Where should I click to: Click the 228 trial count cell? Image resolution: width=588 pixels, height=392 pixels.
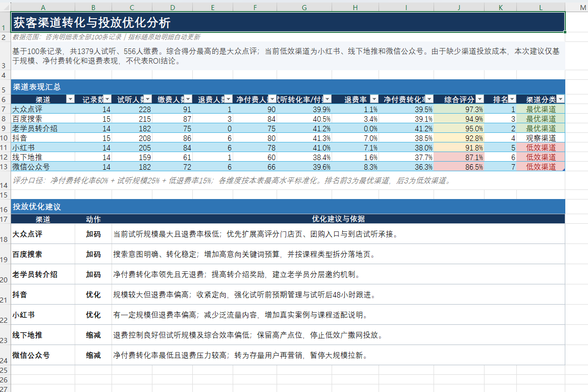[132, 109]
